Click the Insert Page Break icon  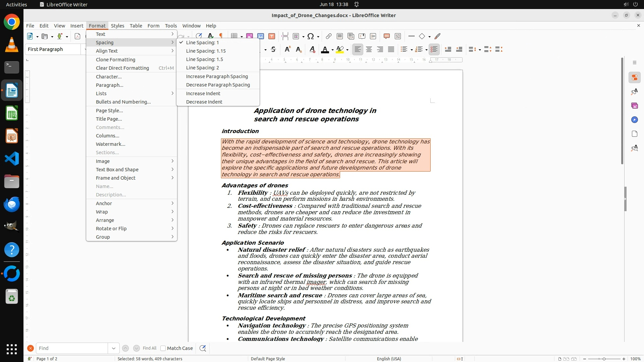coord(285,36)
